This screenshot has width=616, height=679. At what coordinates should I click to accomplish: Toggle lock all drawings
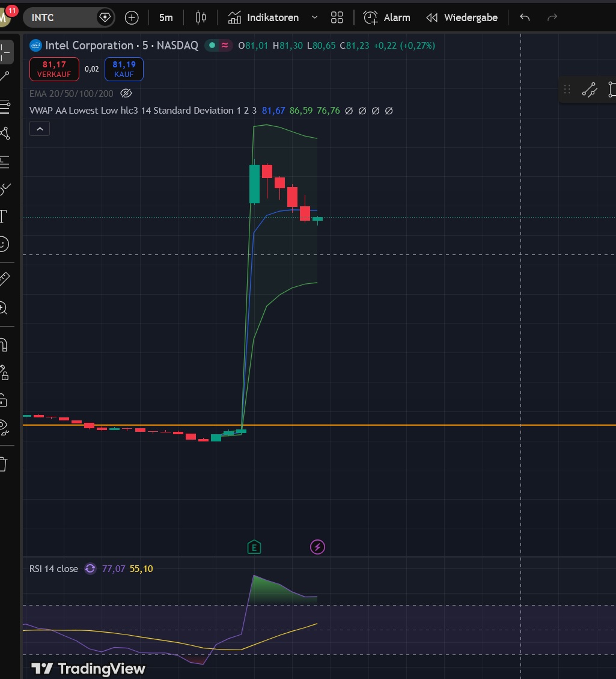[x=4, y=400]
